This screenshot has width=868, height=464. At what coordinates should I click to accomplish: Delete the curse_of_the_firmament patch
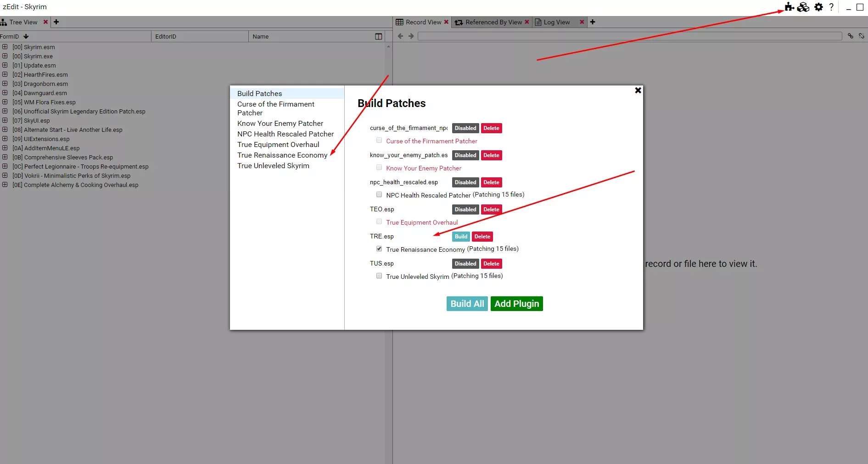pyautogui.click(x=491, y=128)
